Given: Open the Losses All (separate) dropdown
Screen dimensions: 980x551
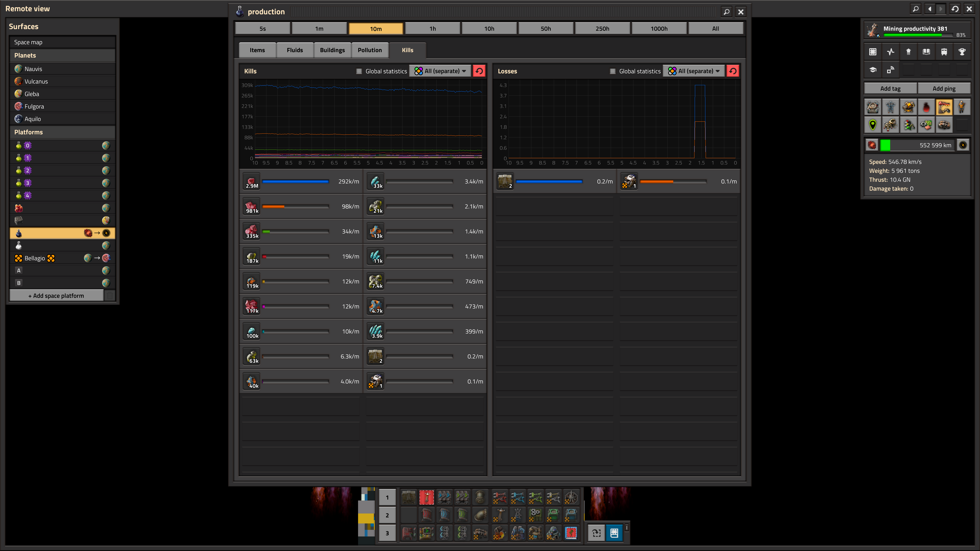Looking at the screenshot, I should pos(694,71).
